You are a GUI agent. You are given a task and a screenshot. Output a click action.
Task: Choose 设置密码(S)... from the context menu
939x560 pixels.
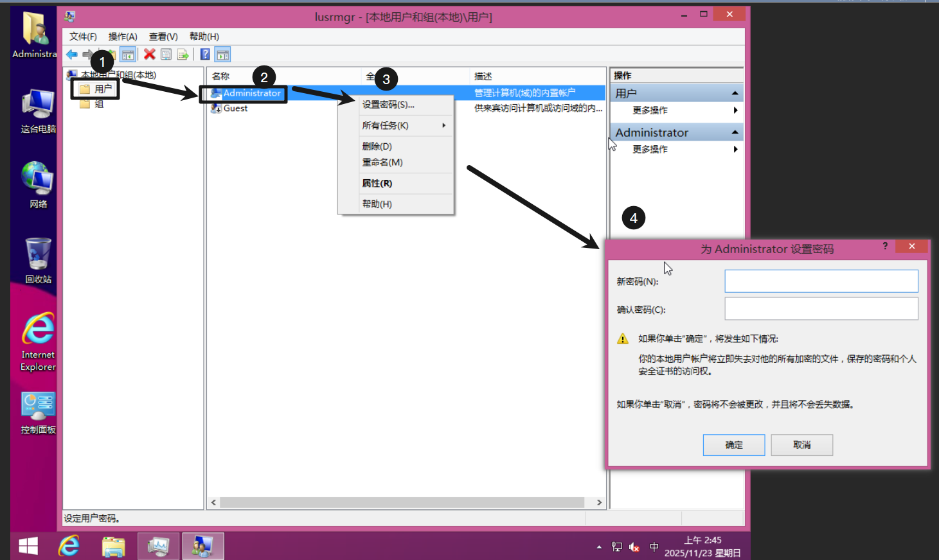388,105
